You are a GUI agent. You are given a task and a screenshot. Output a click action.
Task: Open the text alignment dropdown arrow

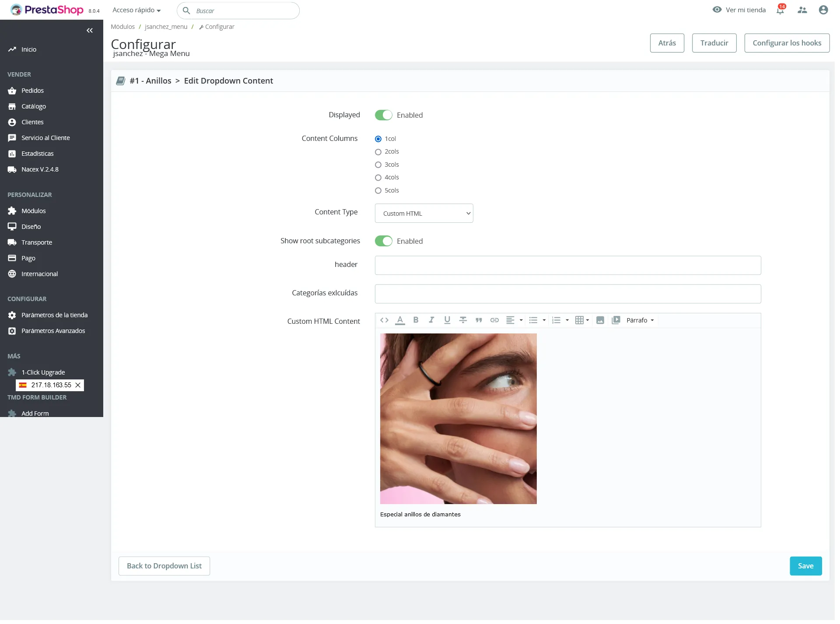click(521, 320)
